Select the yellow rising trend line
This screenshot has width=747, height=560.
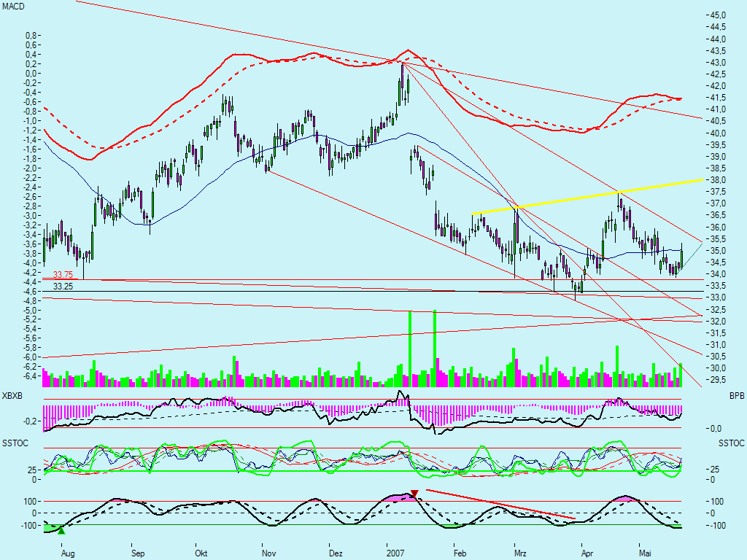(x=588, y=197)
